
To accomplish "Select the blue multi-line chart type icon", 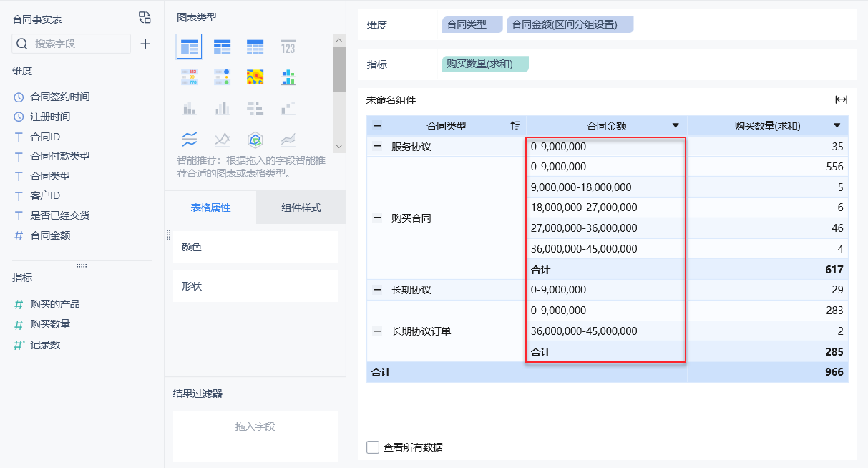I will (190, 139).
